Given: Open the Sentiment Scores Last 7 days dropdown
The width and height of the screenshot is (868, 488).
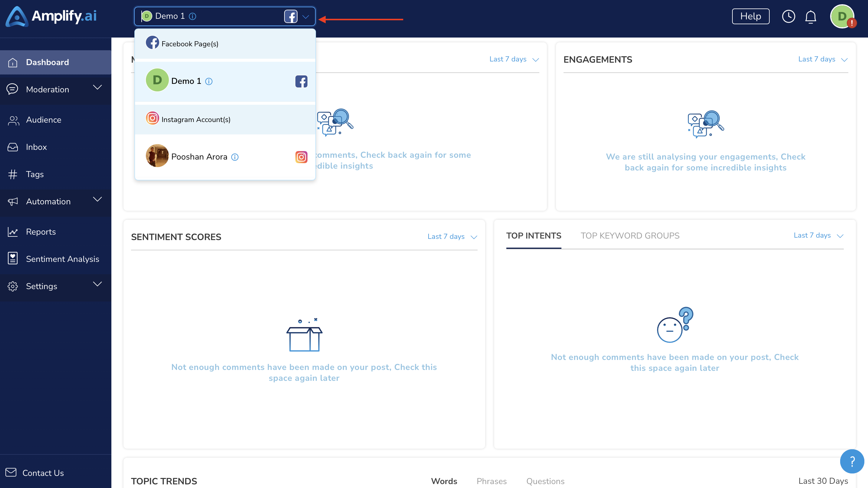Looking at the screenshot, I should pos(452,237).
